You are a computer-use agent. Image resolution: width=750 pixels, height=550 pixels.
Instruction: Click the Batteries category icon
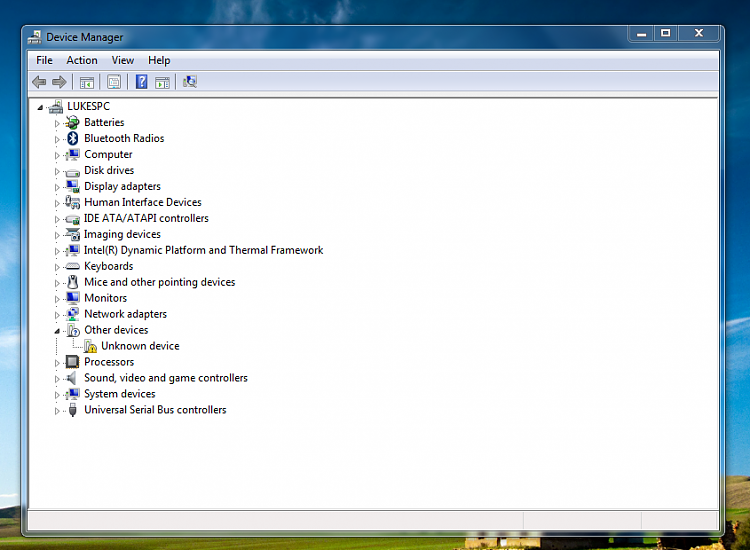pos(72,122)
